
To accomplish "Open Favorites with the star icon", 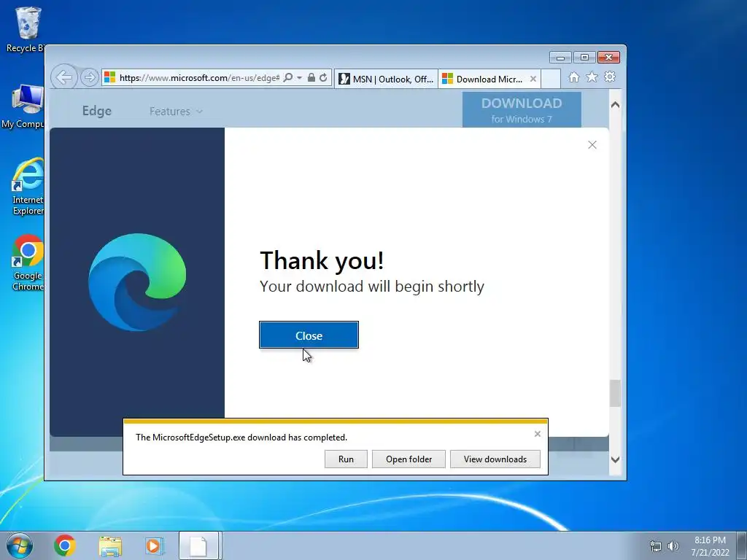I will [592, 77].
